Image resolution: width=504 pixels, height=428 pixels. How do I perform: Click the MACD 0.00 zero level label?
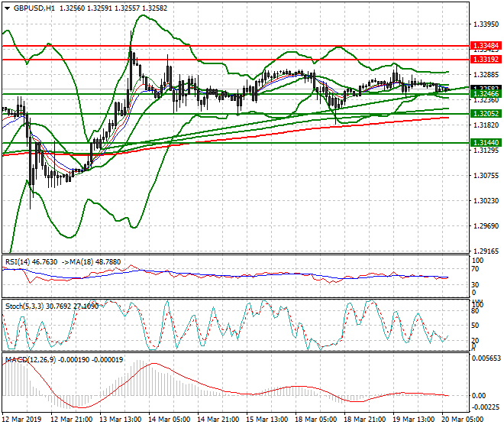click(479, 395)
